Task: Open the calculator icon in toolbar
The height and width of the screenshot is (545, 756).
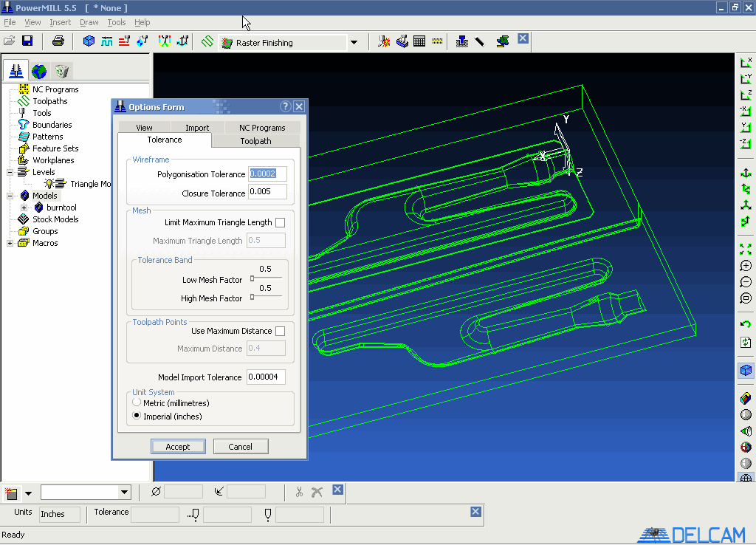Action: tap(419, 41)
